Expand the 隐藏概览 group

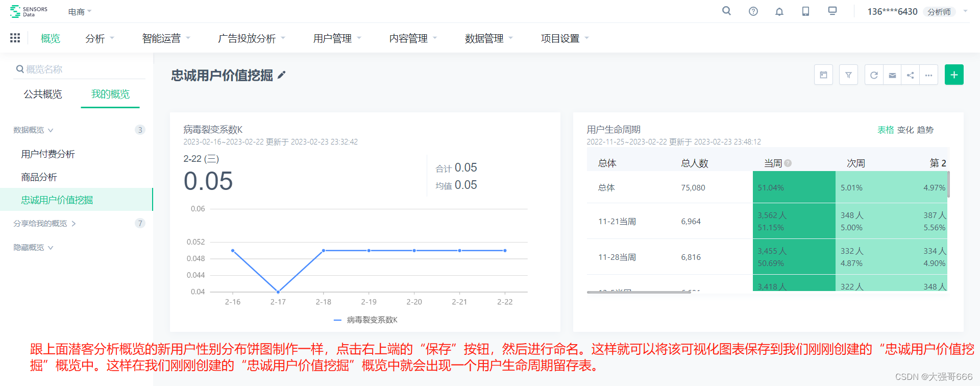coord(33,248)
